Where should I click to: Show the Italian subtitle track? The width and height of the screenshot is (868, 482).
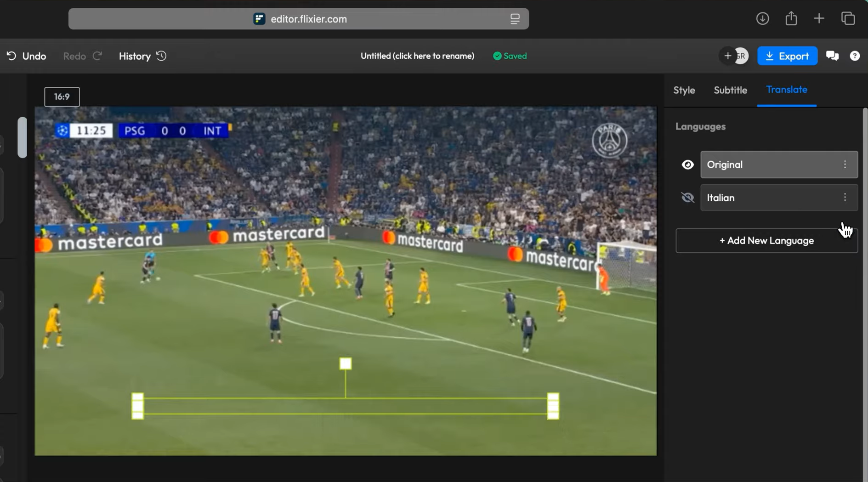688,197
